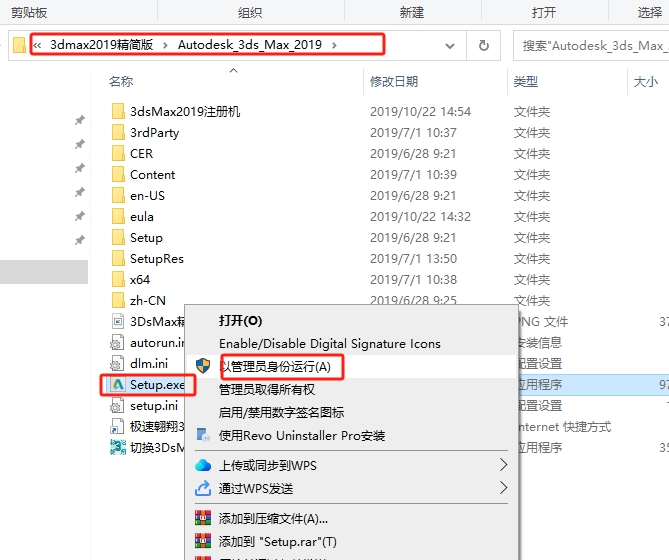The height and width of the screenshot is (560, 669).
Task: Sort by the 大小 column header
Action: click(x=645, y=81)
